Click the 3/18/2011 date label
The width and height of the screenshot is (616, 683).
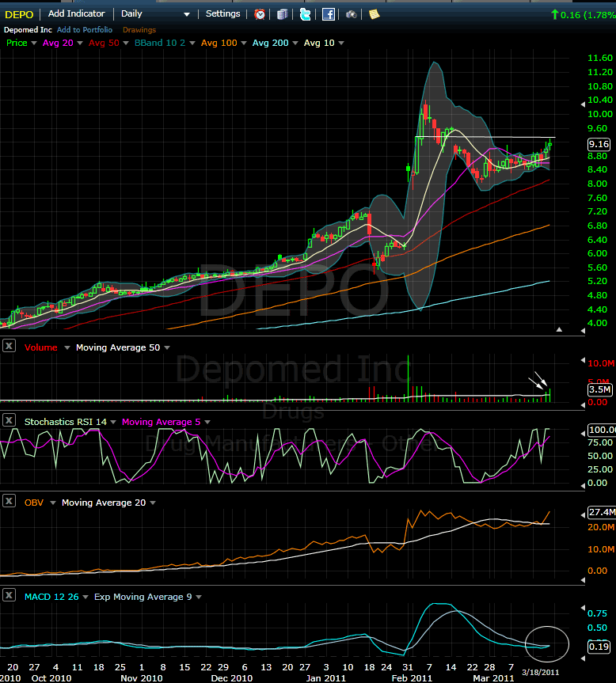540,672
